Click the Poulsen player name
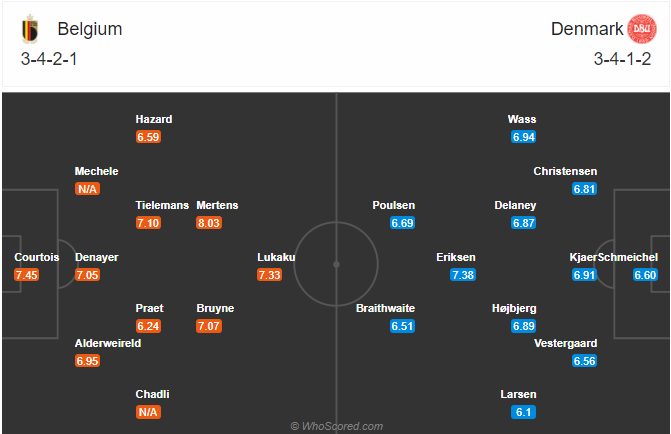Screen dimensions: 671x434 point(394,205)
